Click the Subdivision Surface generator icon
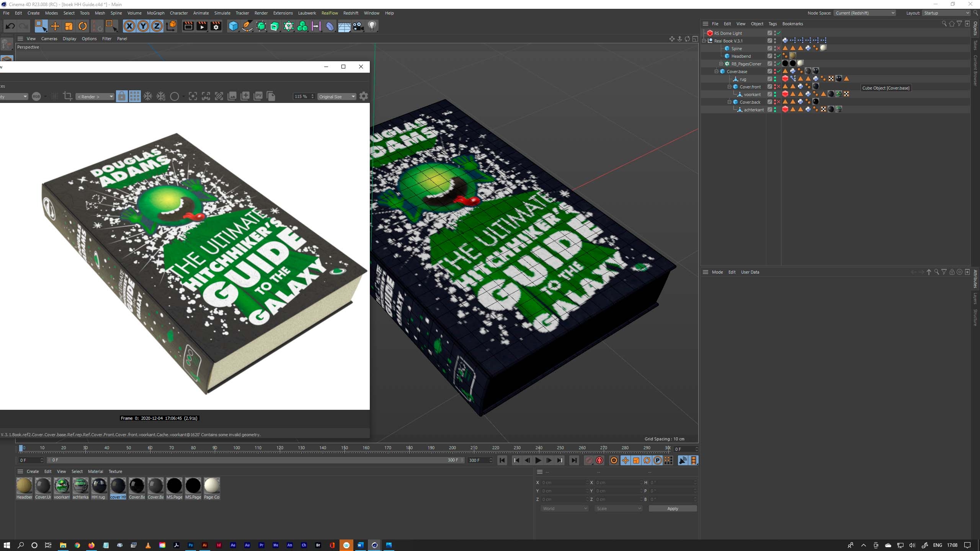Image resolution: width=980 pixels, height=551 pixels. click(x=261, y=26)
